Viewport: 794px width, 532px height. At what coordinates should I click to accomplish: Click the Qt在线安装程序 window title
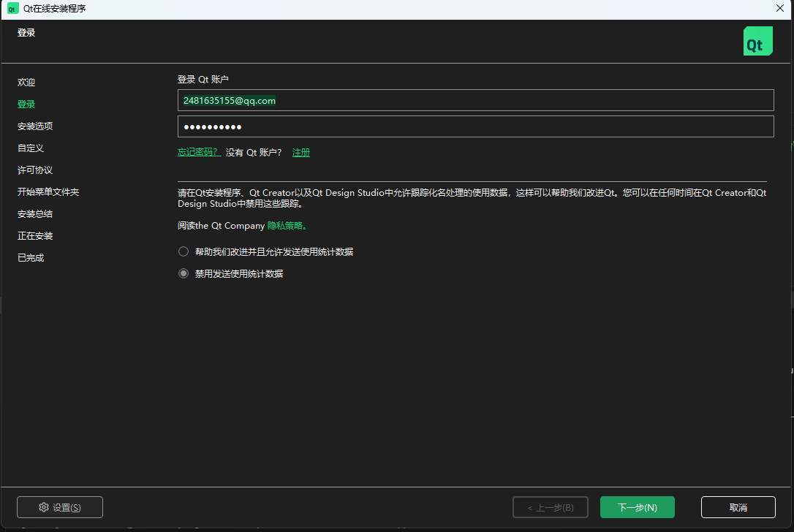[54, 9]
